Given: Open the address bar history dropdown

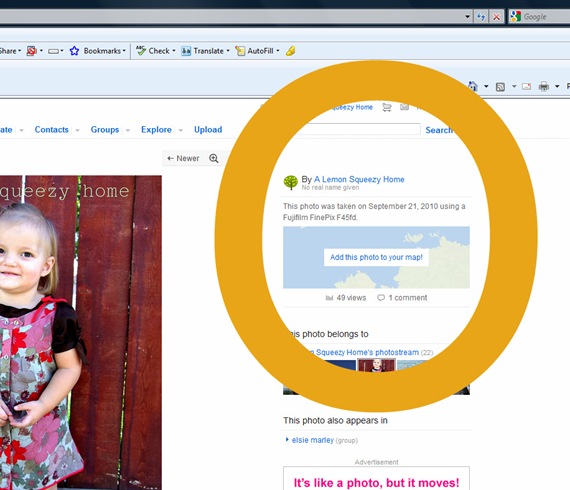Looking at the screenshot, I should [x=467, y=17].
